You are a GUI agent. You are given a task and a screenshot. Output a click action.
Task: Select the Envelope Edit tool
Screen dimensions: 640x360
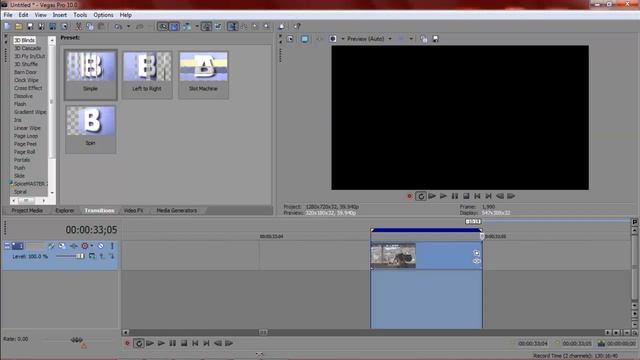[244, 27]
